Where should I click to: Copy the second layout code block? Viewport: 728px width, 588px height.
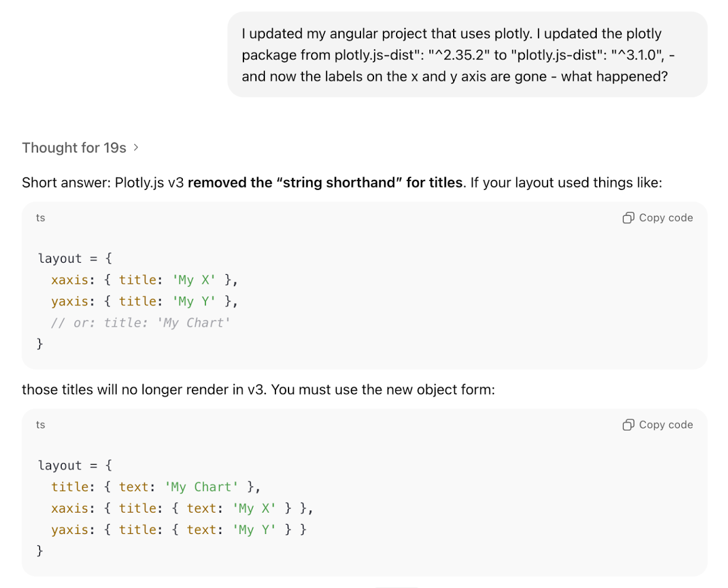tap(657, 424)
